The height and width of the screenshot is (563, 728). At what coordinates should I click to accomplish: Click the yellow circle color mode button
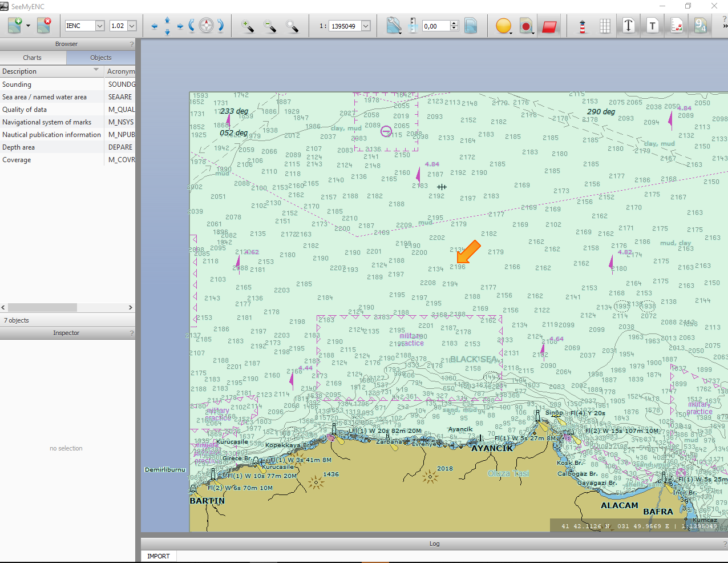point(503,26)
